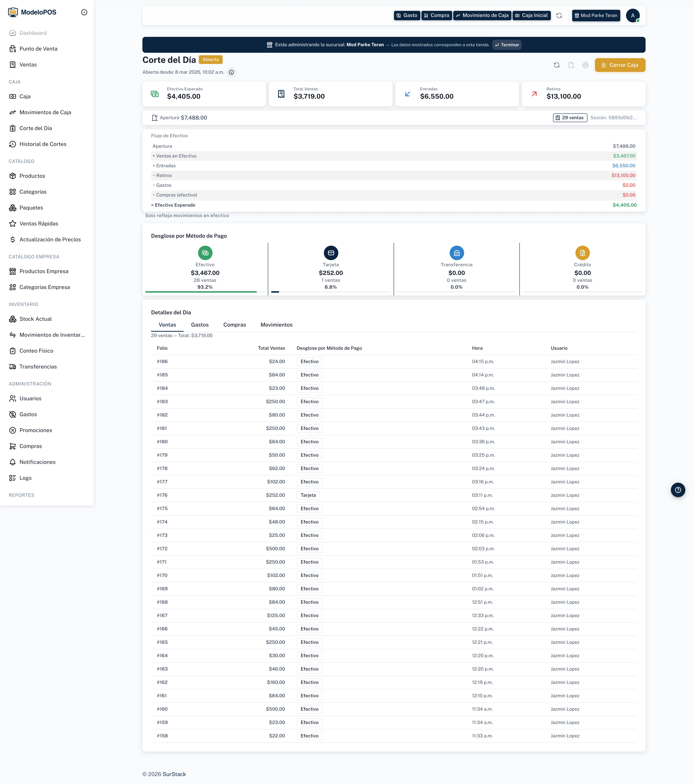The width and height of the screenshot is (694, 784).
Task: Refresh the Corte del Día with the refresh icon
Action: coord(557,65)
